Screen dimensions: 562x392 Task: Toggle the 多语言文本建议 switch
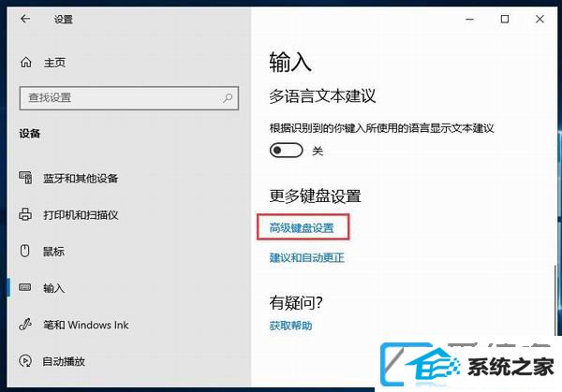pyautogui.click(x=286, y=151)
